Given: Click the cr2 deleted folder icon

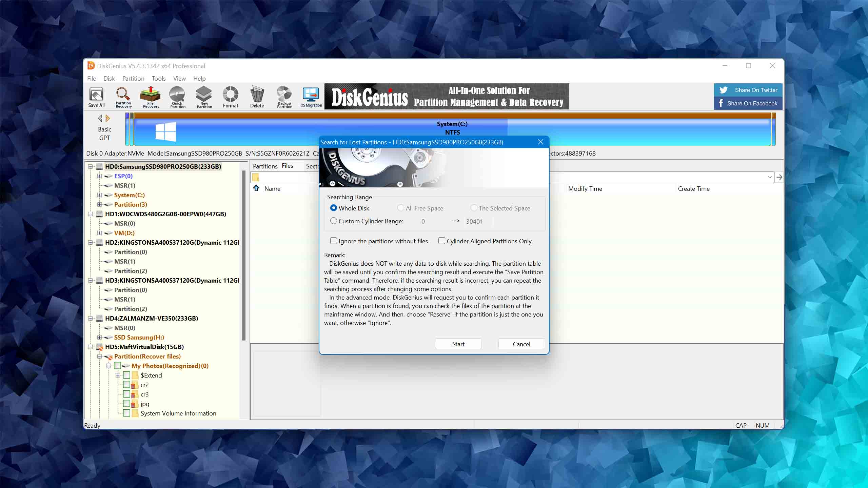Looking at the screenshot, I should click(135, 385).
